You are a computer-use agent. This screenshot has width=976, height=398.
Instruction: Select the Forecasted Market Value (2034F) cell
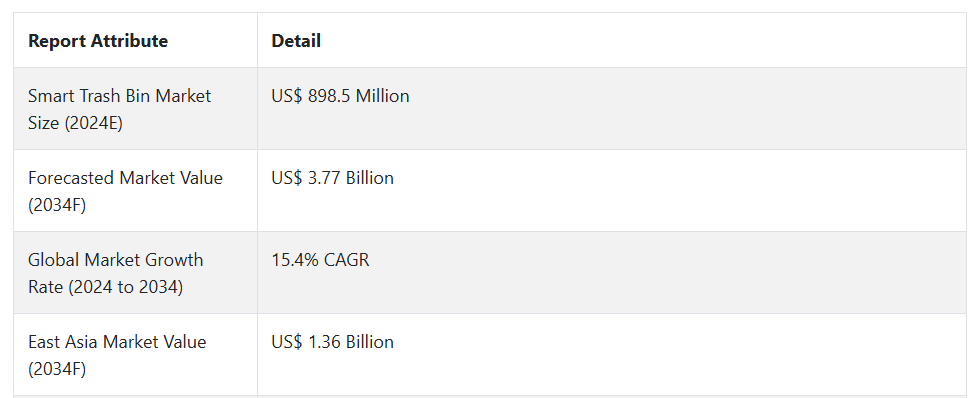tap(135, 191)
